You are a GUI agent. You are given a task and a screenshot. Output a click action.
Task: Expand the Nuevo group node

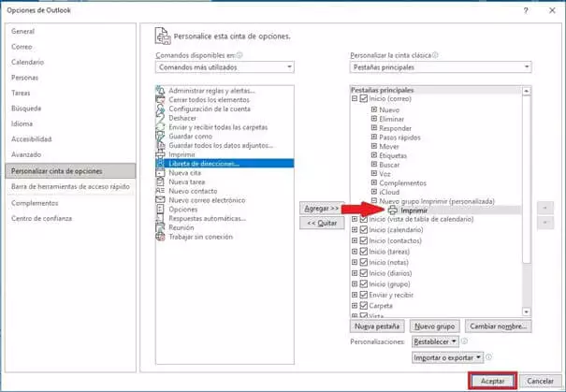point(374,109)
